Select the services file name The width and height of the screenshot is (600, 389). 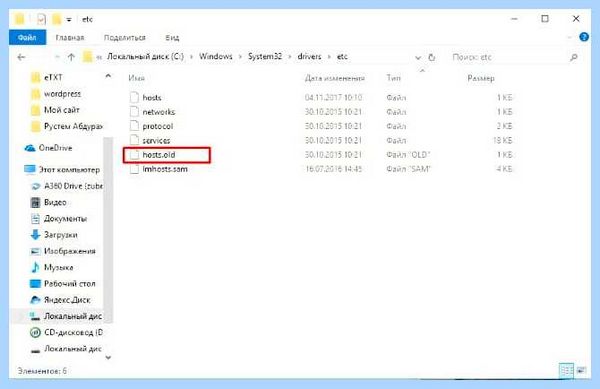point(156,140)
